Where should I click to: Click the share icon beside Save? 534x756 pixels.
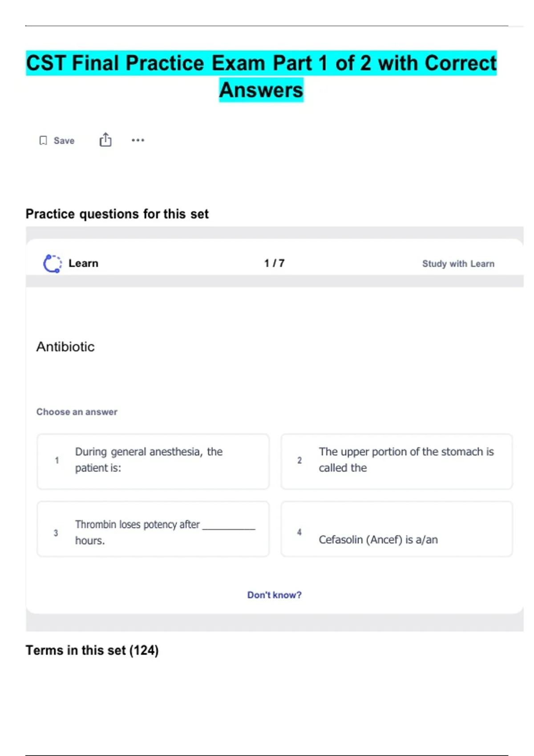coord(105,140)
